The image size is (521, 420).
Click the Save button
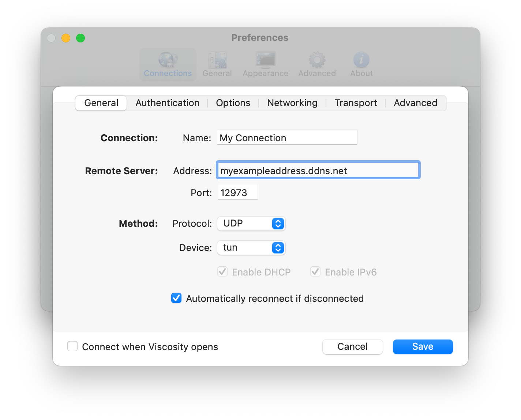point(423,346)
